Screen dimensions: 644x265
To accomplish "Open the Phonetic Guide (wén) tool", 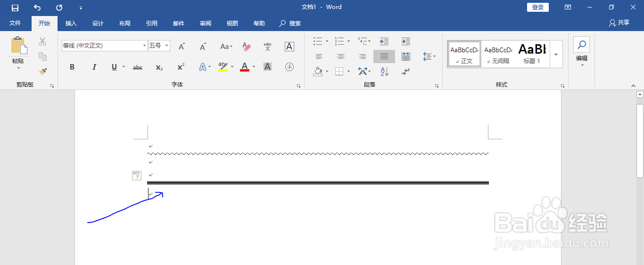I will point(268,46).
